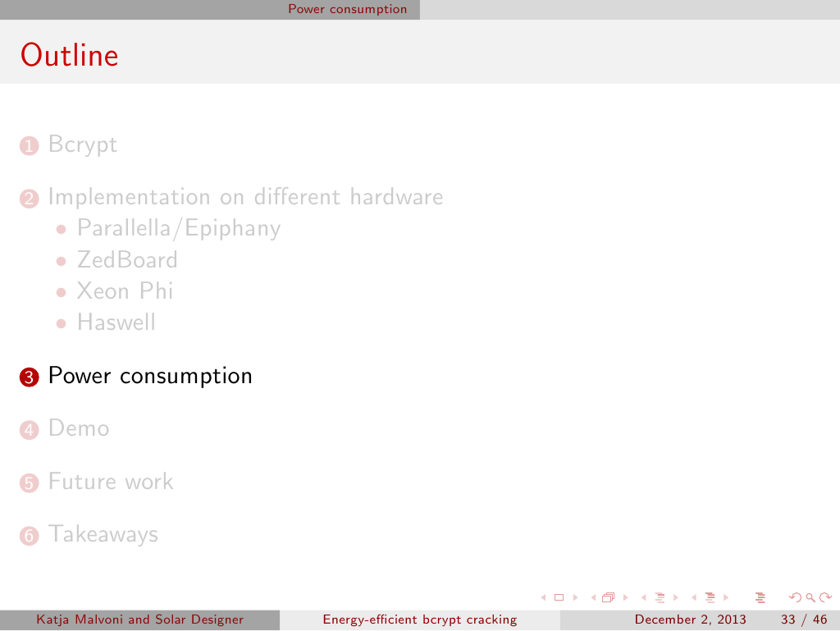Click the slide rectangle navigation icon
840x631 pixels.
pyautogui.click(x=559, y=597)
